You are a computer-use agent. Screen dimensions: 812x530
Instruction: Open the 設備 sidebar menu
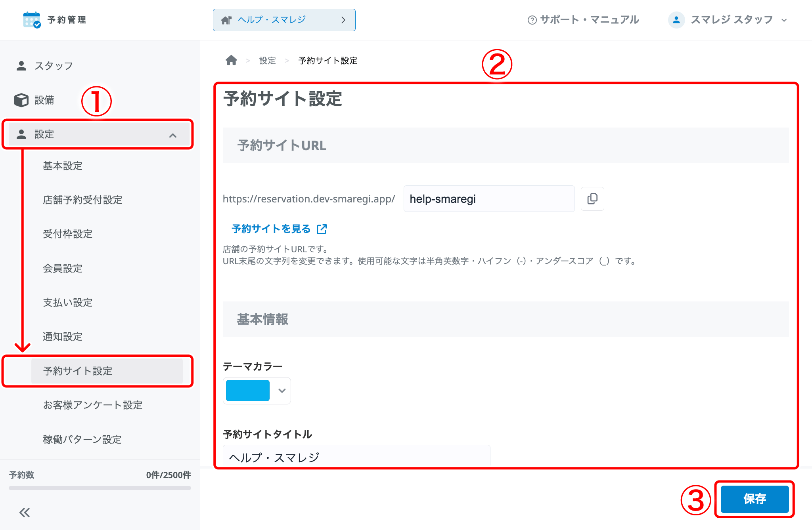44,100
